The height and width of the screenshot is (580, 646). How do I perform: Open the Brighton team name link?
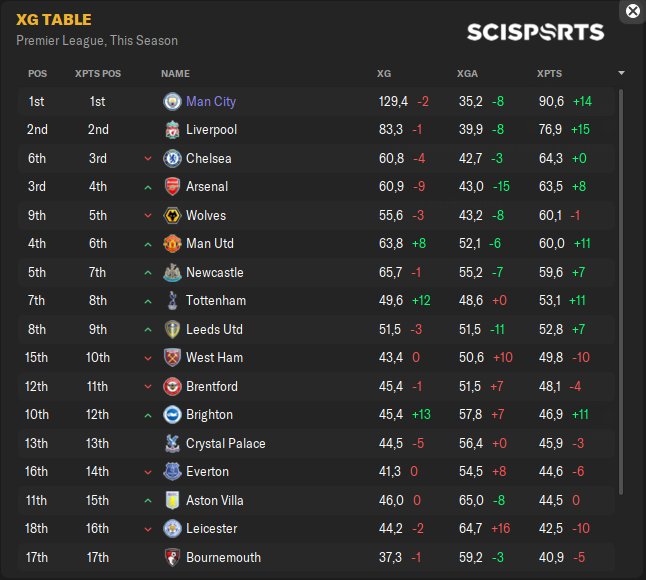point(209,415)
